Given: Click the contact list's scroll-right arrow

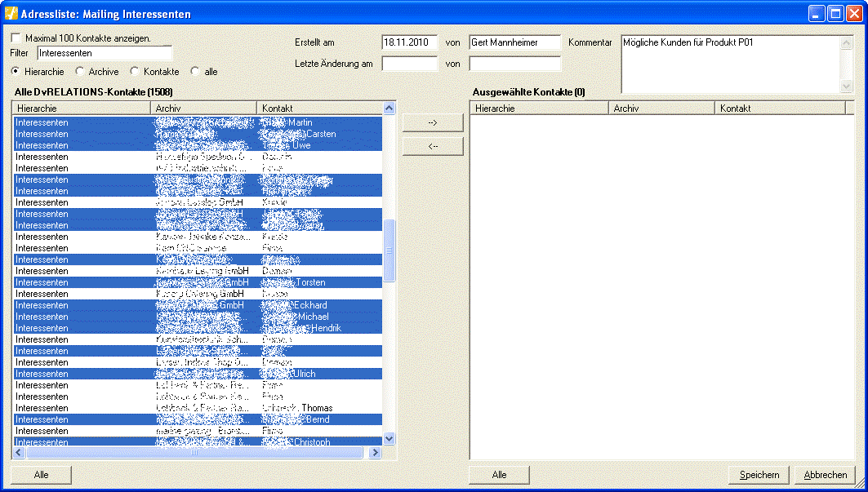Looking at the screenshot, I should pyautogui.click(x=375, y=453).
